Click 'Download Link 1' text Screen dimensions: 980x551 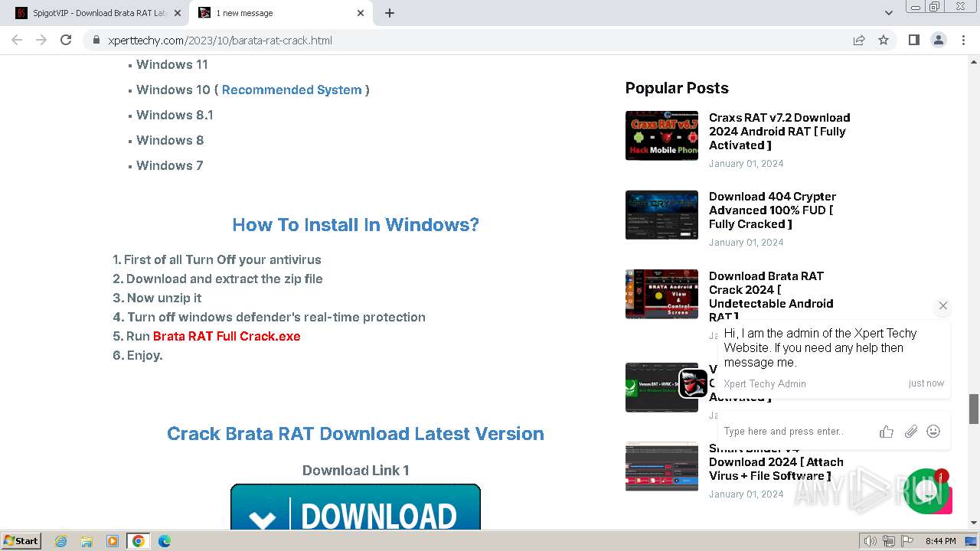(x=355, y=471)
